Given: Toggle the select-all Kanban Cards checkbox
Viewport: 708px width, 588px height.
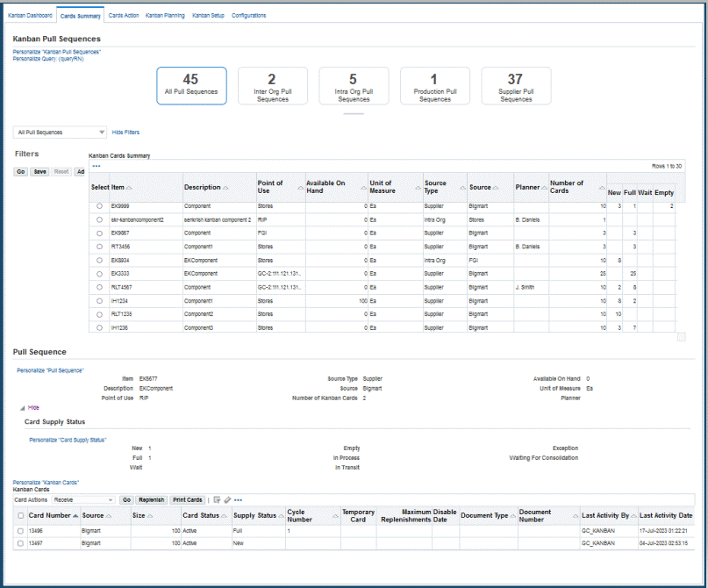Looking at the screenshot, I should 20,516.
